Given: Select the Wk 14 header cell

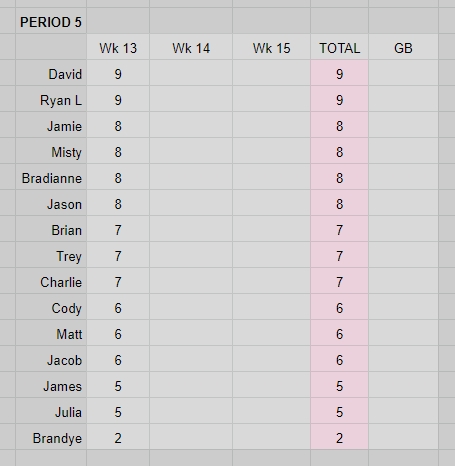Looking at the screenshot, I should [191, 47].
